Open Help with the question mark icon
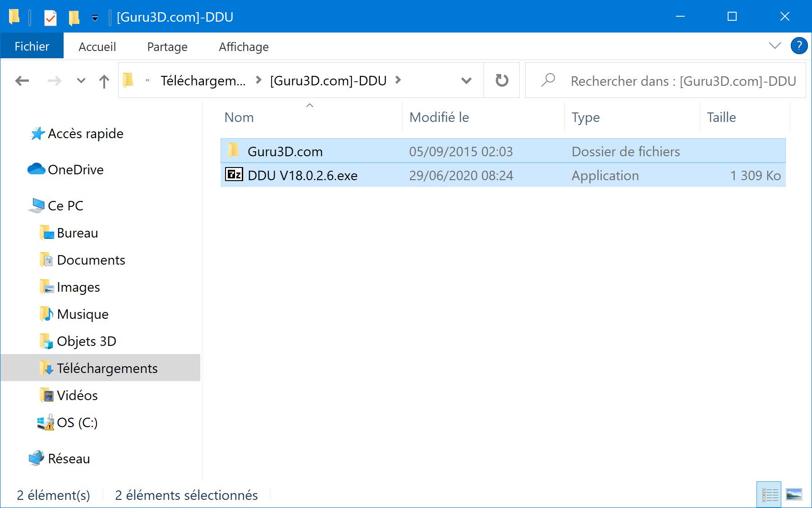The image size is (812, 508). (x=799, y=46)
